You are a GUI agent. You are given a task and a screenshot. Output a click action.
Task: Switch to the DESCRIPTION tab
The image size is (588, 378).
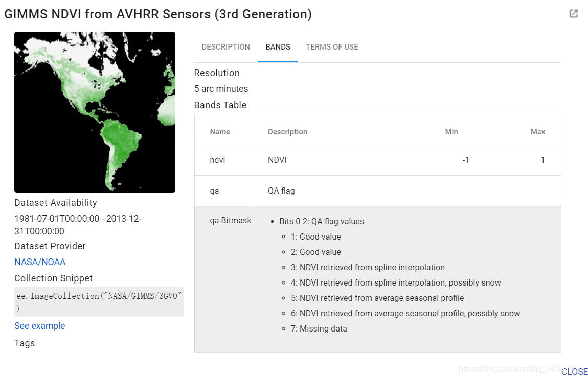(225, 46)
